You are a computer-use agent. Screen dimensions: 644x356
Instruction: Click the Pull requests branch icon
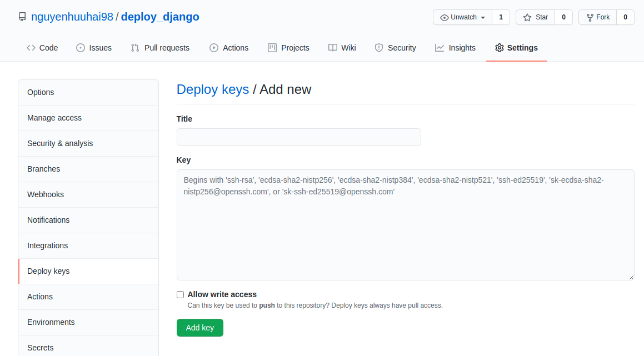click(135, 48)
